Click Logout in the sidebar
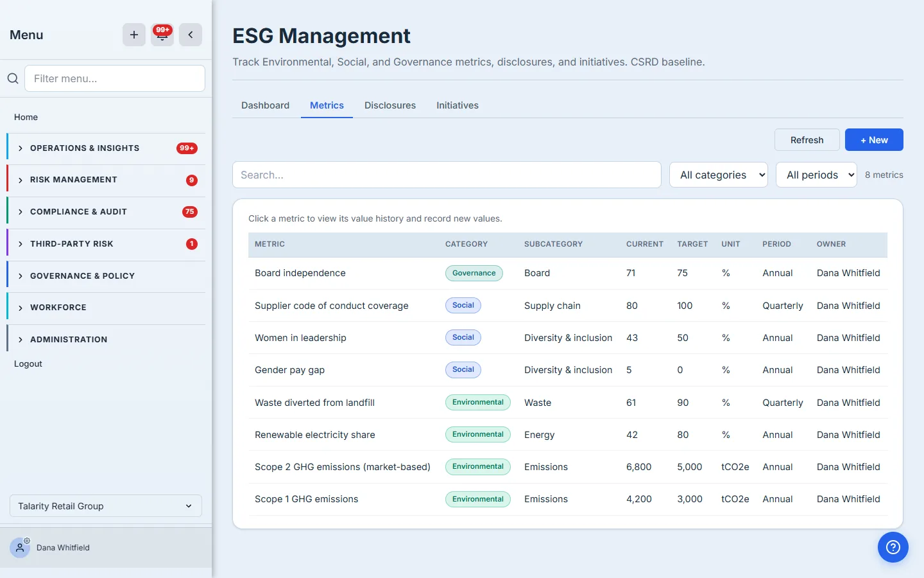924x578 pixels. pyautogui.click(x=28, y=363)
